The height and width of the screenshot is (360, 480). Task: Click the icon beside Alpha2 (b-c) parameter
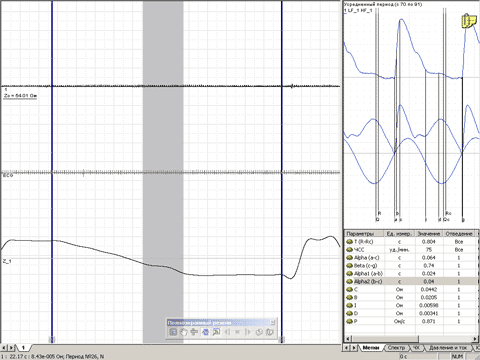tap(349, 282)
